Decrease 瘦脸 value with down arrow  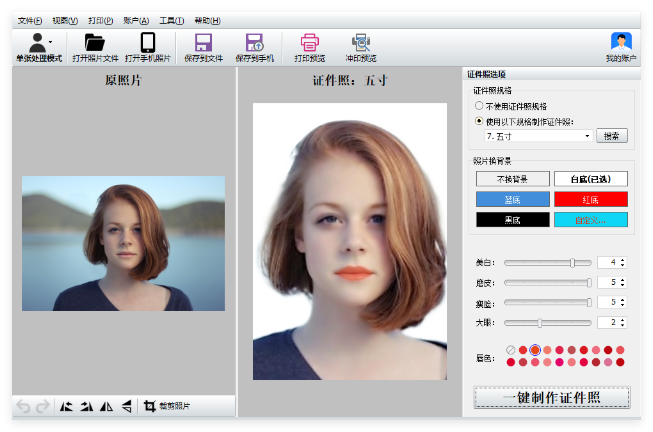coord(622,305)
